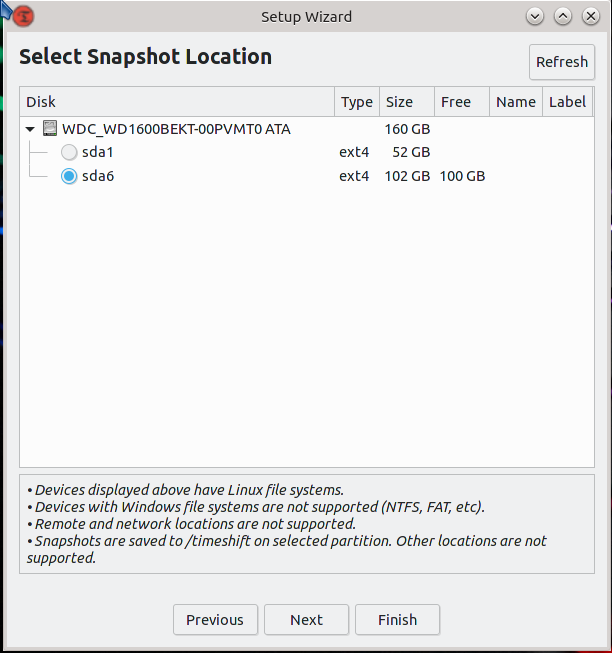Click the 160 GB disk size cell

click(x=407, y=129)
